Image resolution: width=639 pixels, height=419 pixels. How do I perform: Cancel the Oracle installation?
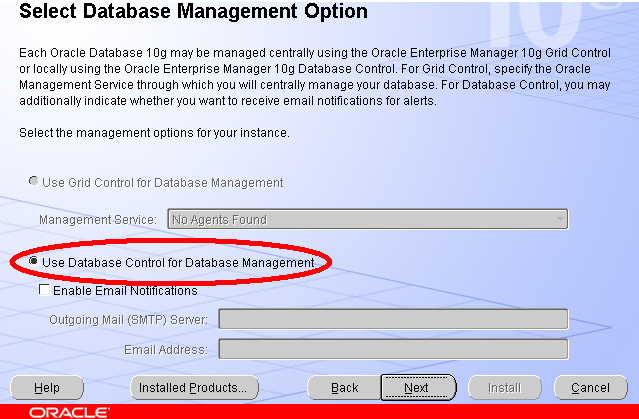(591, 388)
